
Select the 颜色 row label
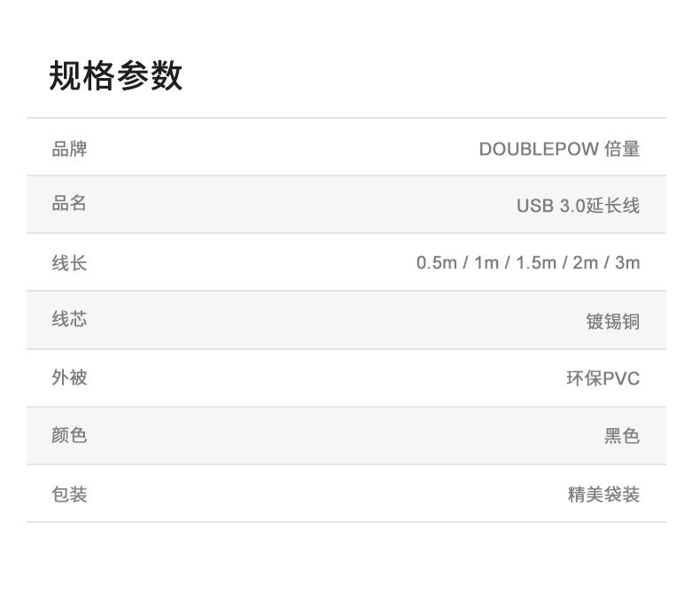[x=69, y=435]
